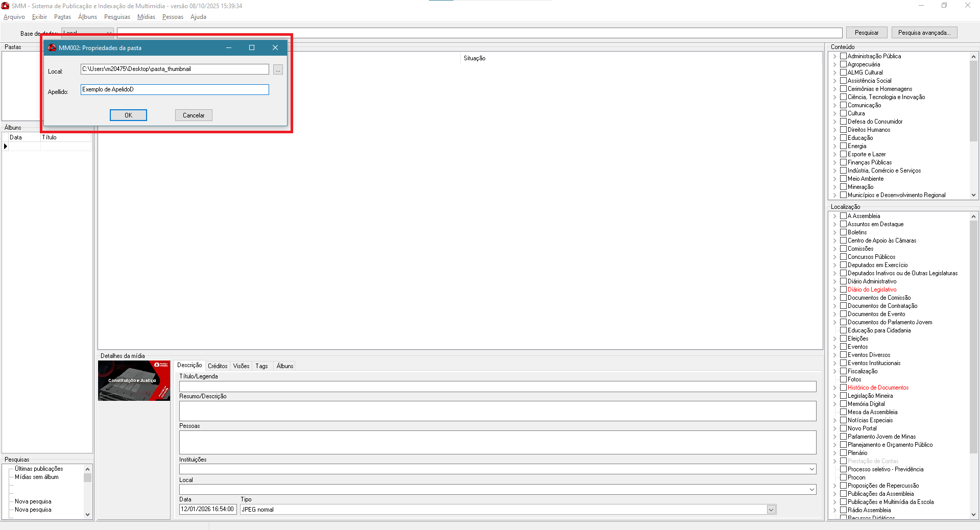Click the media thumbnail Constituição e Justiça
This screenshot has width=980, height=530.
click(x=134, y=381)
